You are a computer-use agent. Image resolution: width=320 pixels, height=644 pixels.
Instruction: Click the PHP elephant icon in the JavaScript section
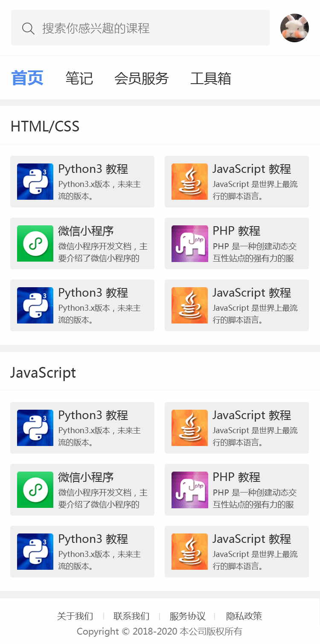point(189,490)
